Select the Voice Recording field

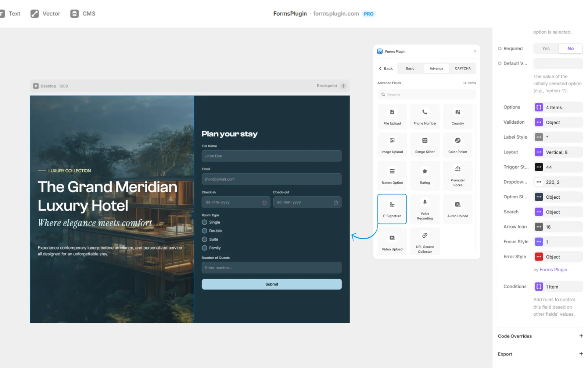424,209
